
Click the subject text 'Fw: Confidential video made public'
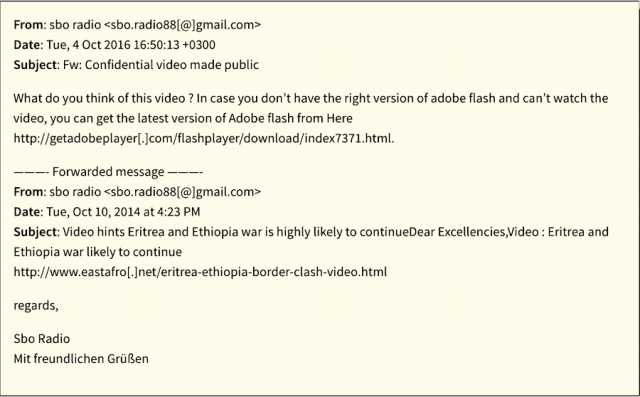click(x=161, y=65)
